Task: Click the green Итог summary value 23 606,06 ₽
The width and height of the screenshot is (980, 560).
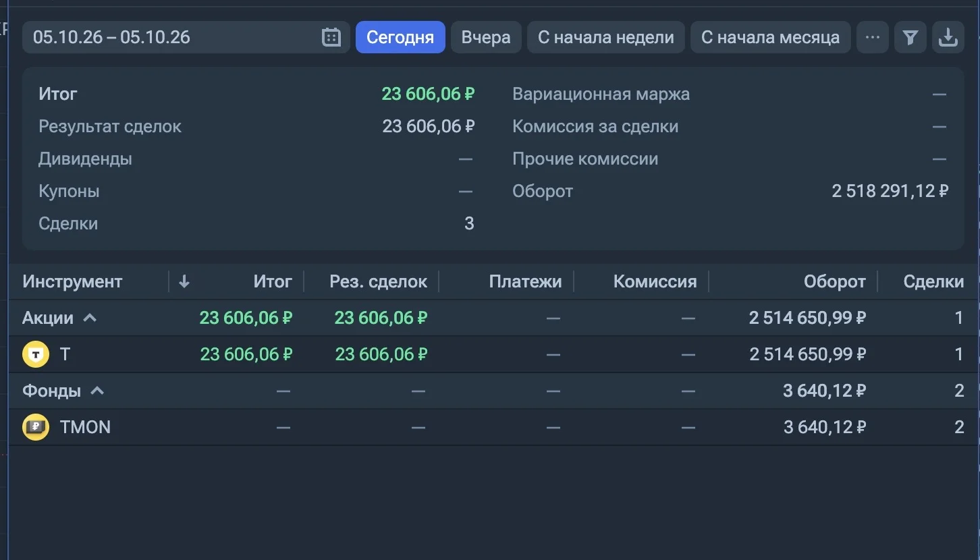Action: point(428,94)
